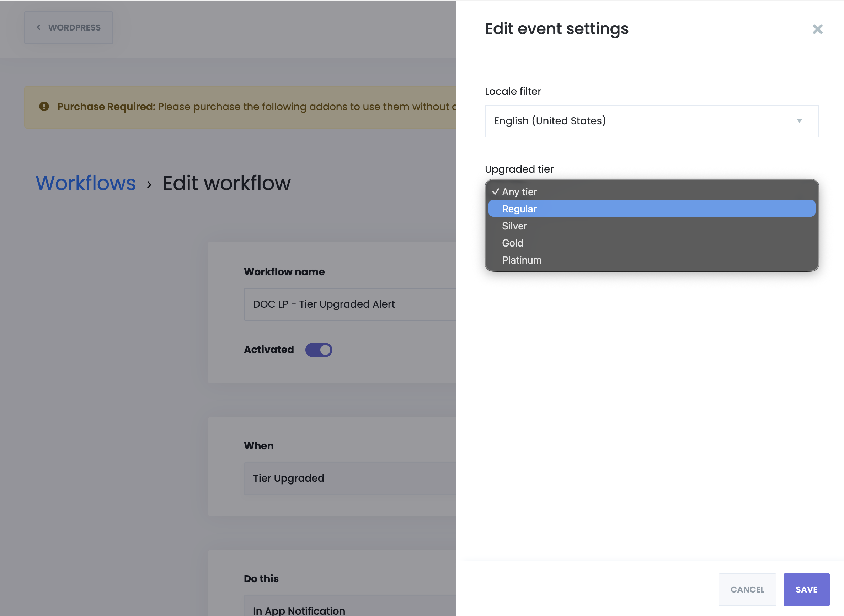Screen dimensions: 844x616
Task: Open the Locale filter dropdown arrow
Action: [799, 121]
